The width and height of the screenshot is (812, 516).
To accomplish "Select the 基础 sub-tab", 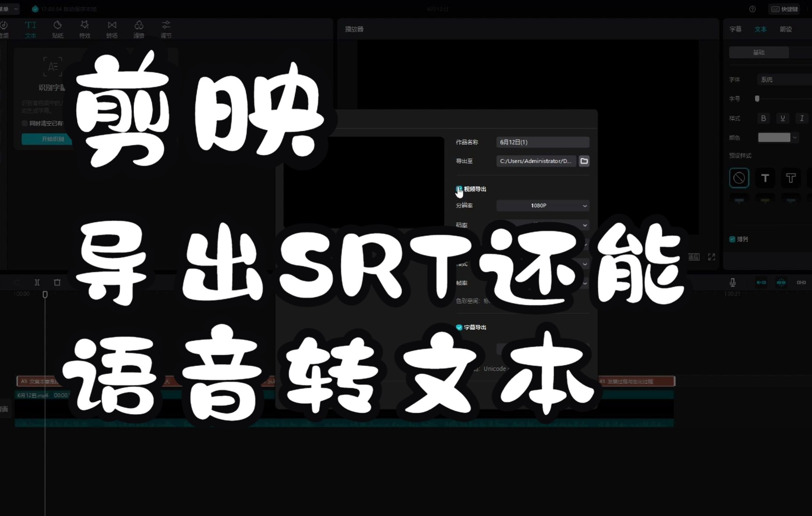I will tap(759, 52).
